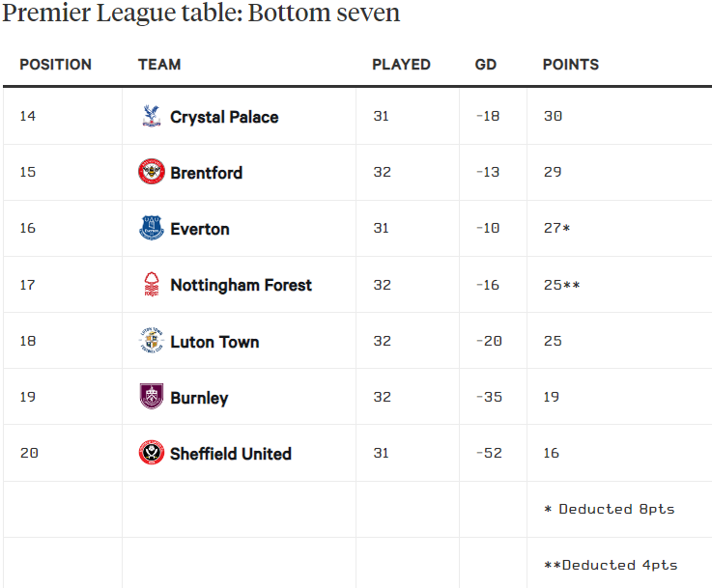
Task: Click the Nottingham Forest tree logo
Action: point(152,284)
